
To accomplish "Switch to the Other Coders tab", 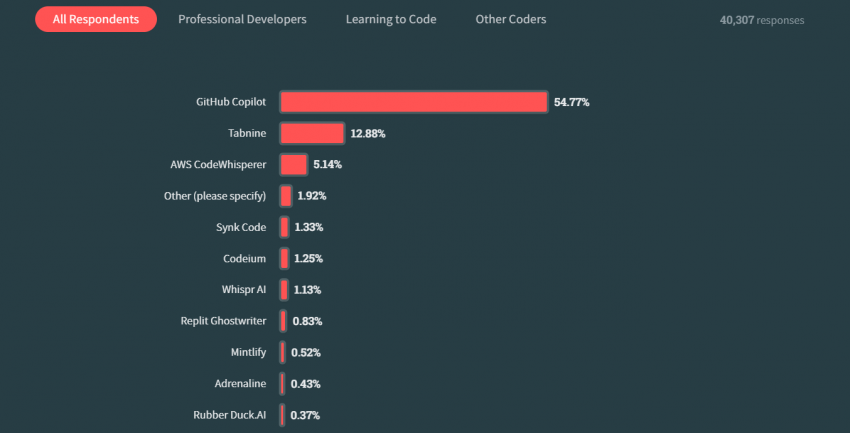I will (x=510, y=19).
